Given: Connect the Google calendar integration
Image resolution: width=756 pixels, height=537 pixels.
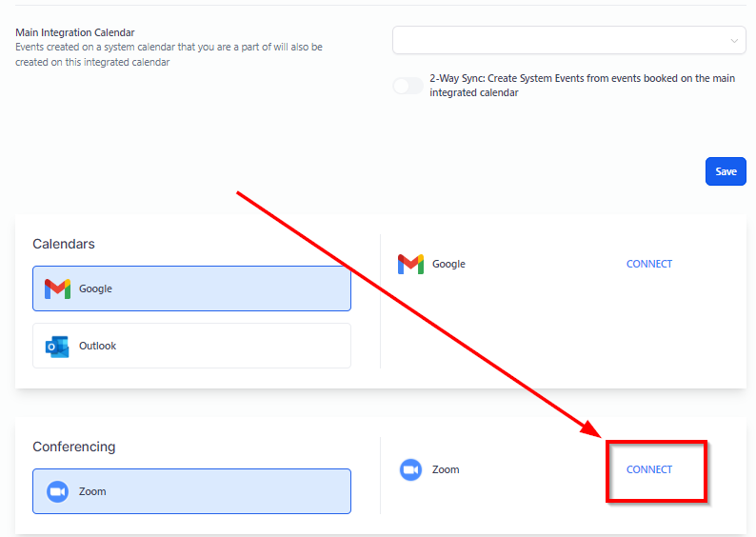Looking at the screenshot, I should tap(649, 264).
